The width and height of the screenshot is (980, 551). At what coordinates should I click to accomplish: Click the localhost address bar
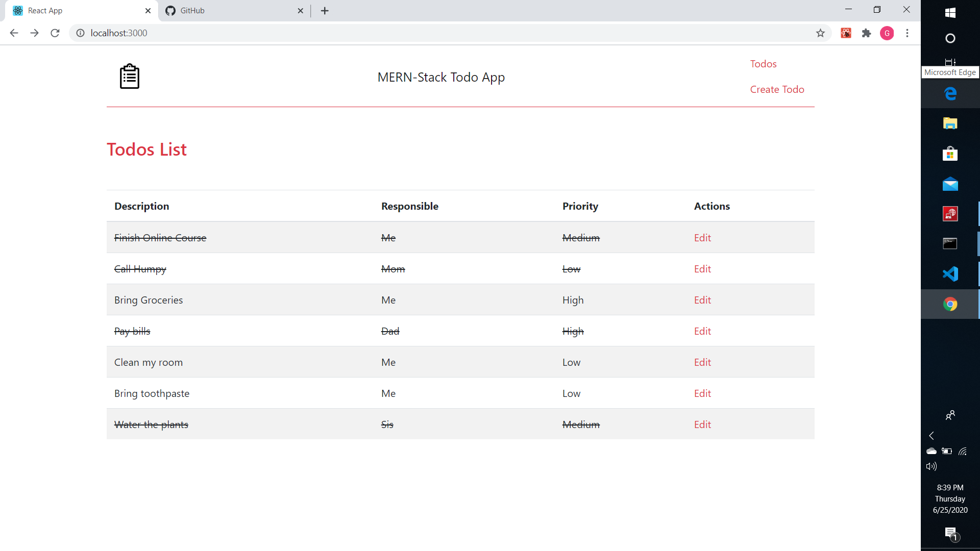[408, 33]
